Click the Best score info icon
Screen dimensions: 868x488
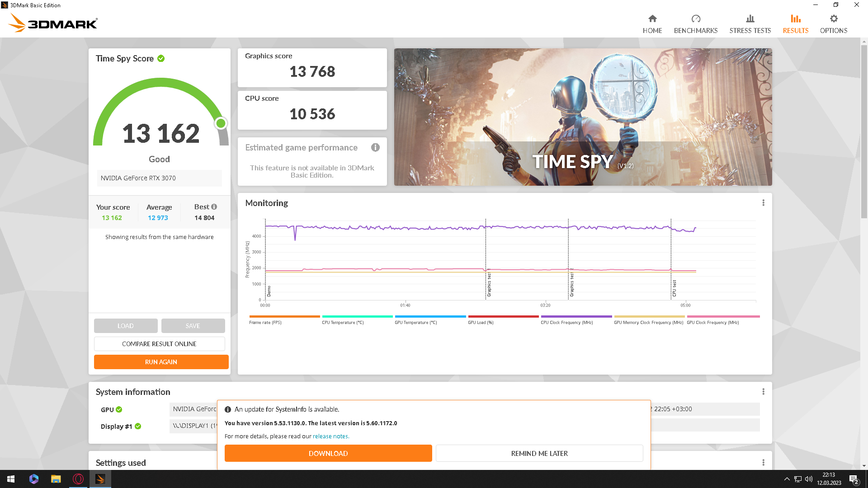click(214, 207)
